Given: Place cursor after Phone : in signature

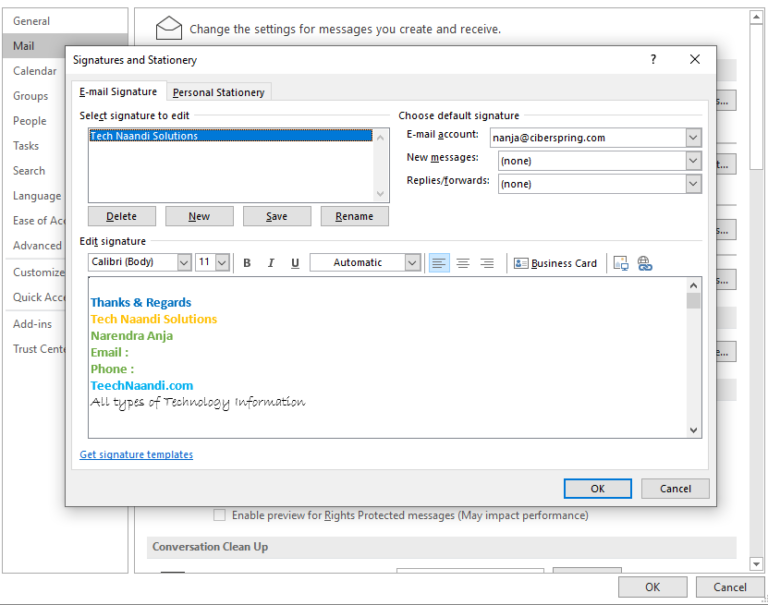Looking at the screenshot, I should (x=135, y=369).
